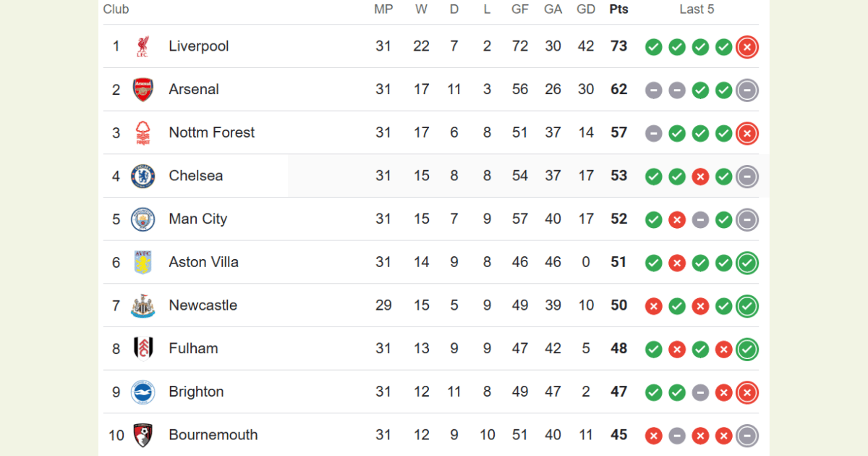Click the Aston Villa club crest
This screenshot has height=456, width=868.
point(142,262)
